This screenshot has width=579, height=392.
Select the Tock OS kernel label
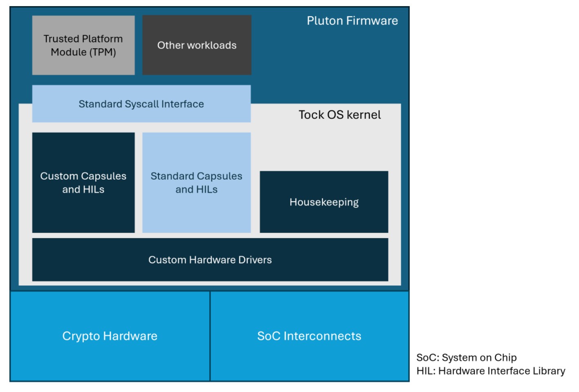click(x=339, y=115)
